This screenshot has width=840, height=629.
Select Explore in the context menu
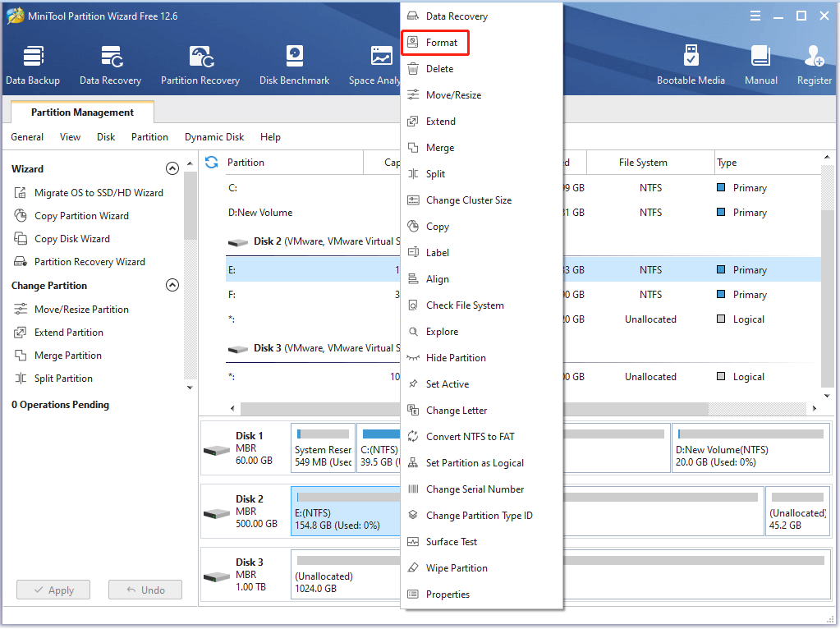pyautogui.click(x=482, y=331)
